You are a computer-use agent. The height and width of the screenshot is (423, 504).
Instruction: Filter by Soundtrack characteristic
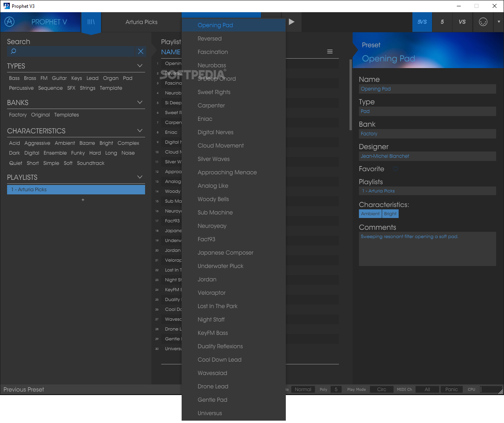coord(91,163)
